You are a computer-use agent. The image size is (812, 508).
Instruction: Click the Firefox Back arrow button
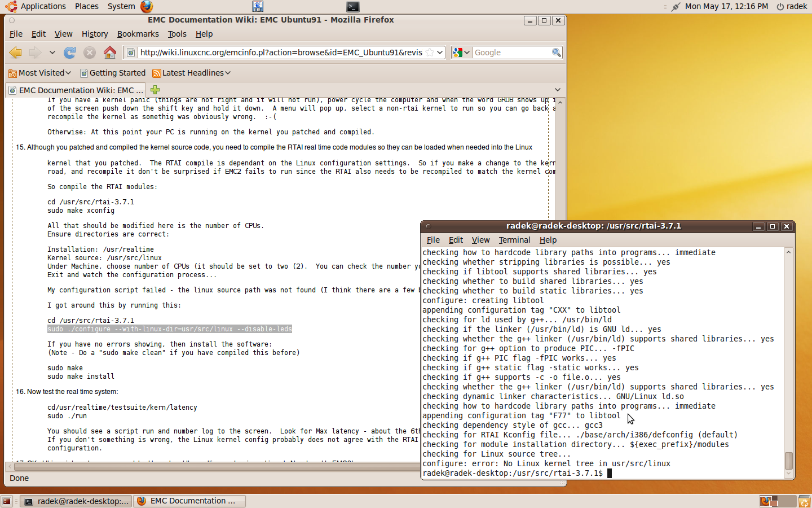(x=16, y=52)
